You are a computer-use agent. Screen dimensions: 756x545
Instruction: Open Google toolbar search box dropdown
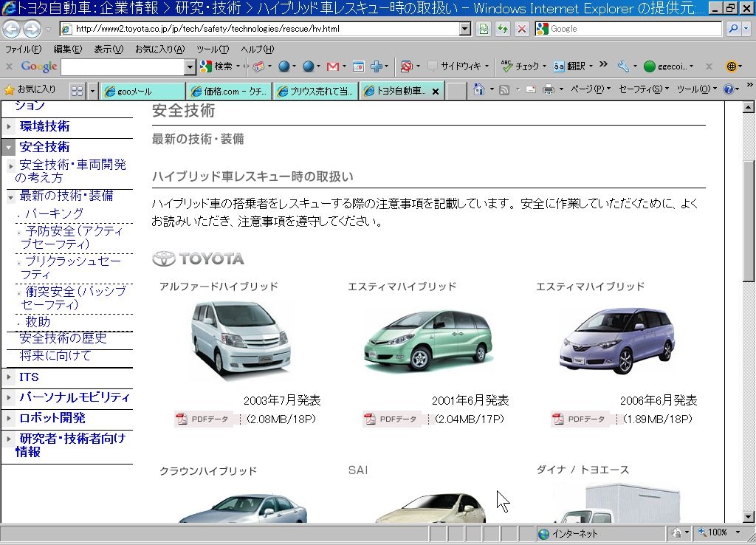click(190, 67)
